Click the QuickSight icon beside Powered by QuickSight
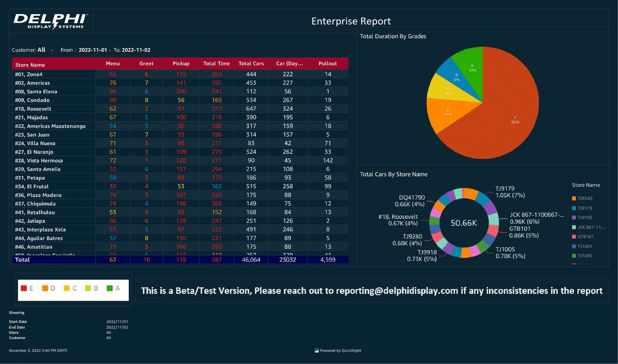 (x=316, y=350)
